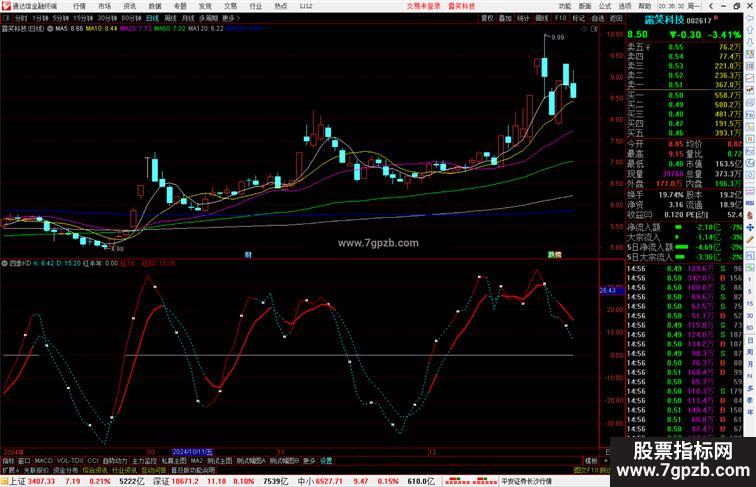The width and height of the screenshot is (756, 487).
Task: Open the 多周期 multi-period view
Action: (x=208, y=18)
